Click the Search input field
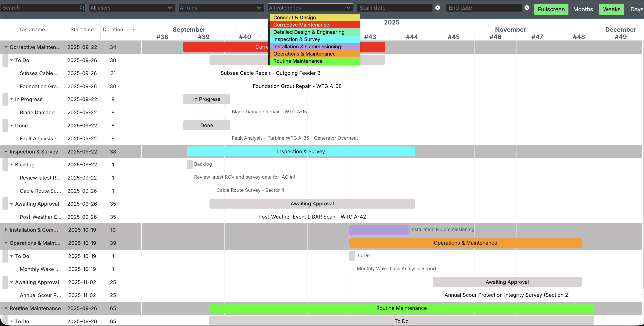The image size is (644, 326). [40, 8]
